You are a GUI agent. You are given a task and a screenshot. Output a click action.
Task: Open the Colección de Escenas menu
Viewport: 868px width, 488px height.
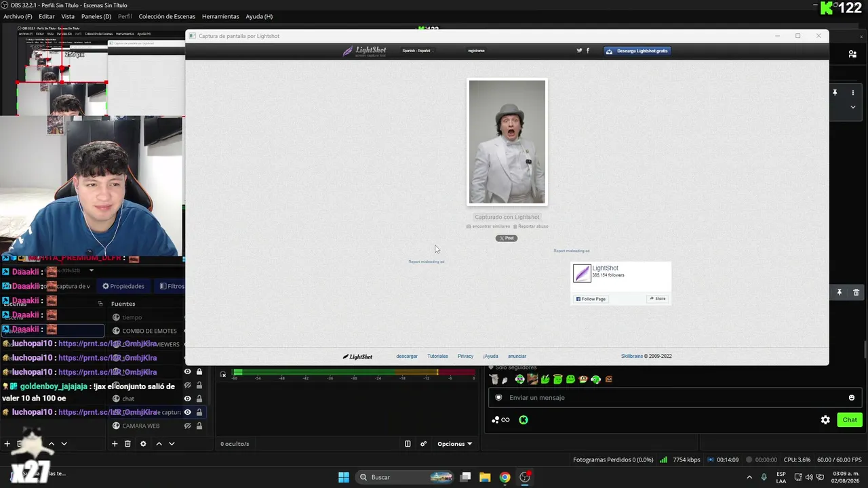point(167,16)
